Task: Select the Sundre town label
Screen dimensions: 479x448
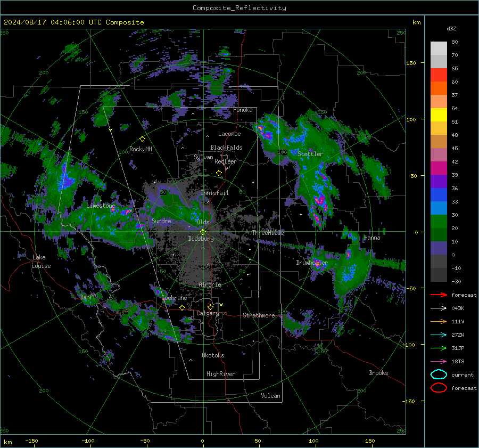Action: [161, 221]
